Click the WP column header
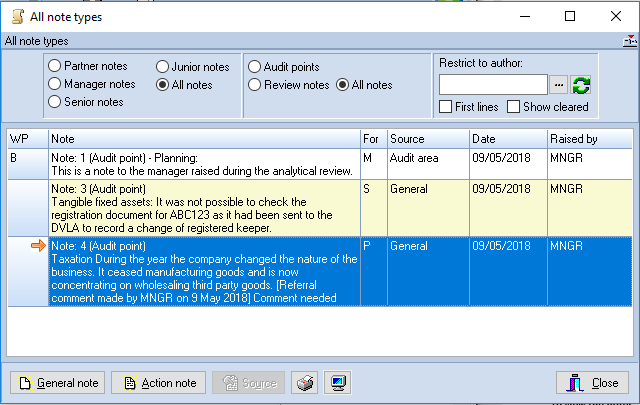 [28, 139]
